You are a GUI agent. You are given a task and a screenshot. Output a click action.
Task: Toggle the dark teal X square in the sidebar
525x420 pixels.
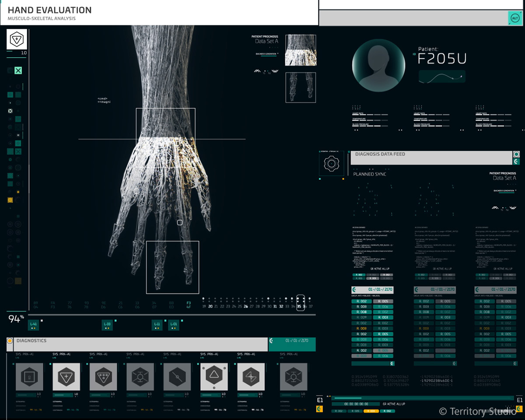tap(18, 151)
